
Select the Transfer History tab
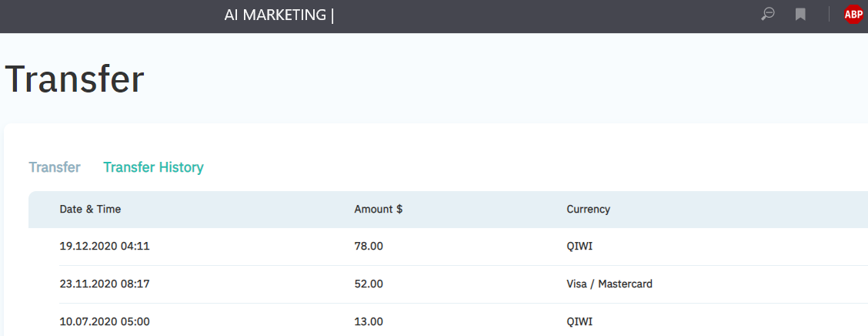click(x=153, y=167)
